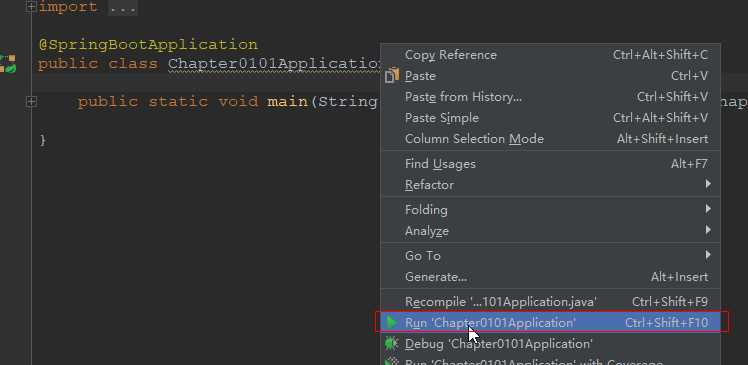Click the 'static' keyword in code
Image resolution: width=748 pixels, height=365 pixels.
pos(178,102)
